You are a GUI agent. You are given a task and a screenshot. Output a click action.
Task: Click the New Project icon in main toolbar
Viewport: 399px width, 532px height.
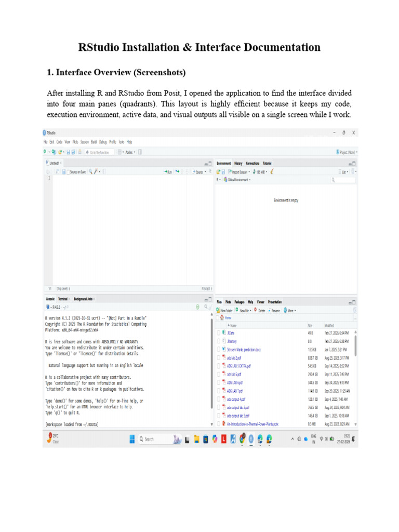pyautogui.click(x=54, y=152)
